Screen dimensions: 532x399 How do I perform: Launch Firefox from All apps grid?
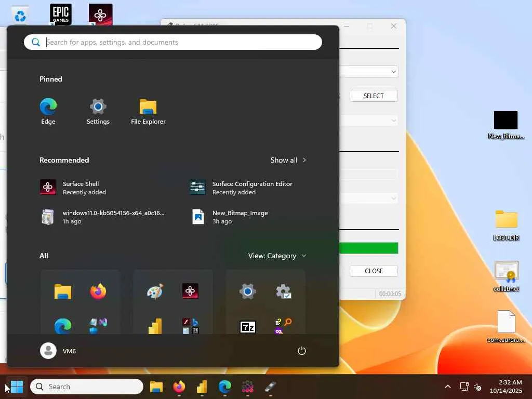point(98,291)
